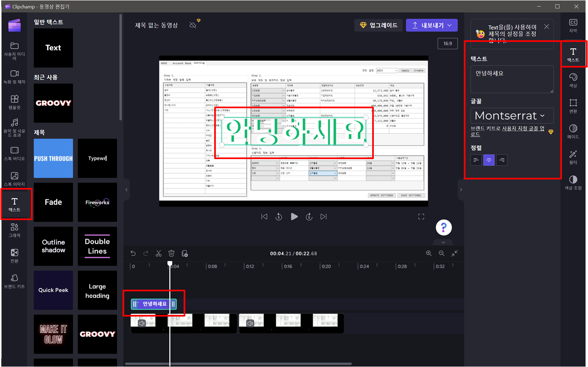The height and width of the screenshot is (367, 588).
Task: Open the 텍스트 properties tab on right
Action: [x=573, y=54]
